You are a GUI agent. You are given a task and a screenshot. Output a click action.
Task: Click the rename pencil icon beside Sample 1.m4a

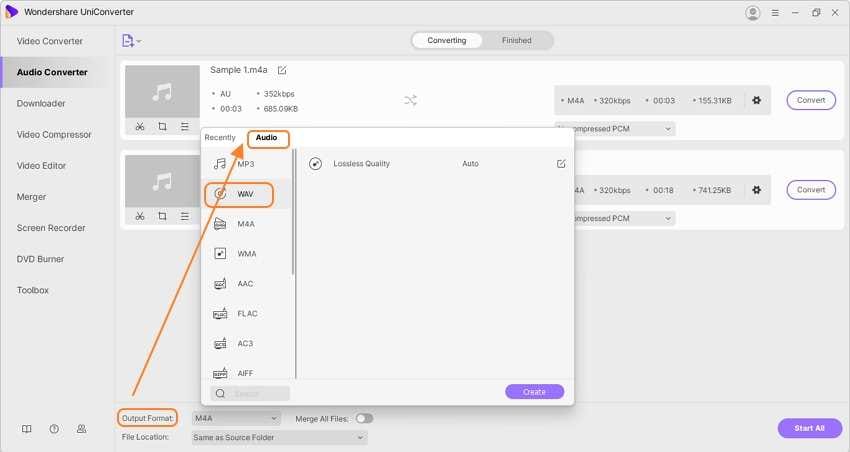pos(282,70)
